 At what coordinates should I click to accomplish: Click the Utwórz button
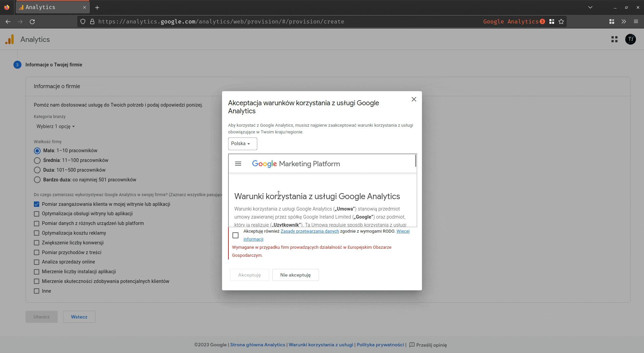point(42,317)
